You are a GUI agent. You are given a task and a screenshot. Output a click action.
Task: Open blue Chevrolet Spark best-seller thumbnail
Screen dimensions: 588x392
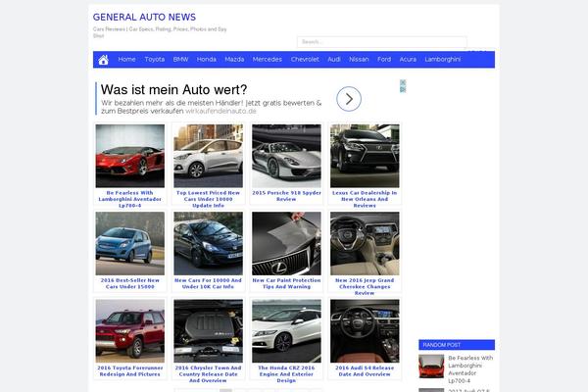(x=130, y=243)
